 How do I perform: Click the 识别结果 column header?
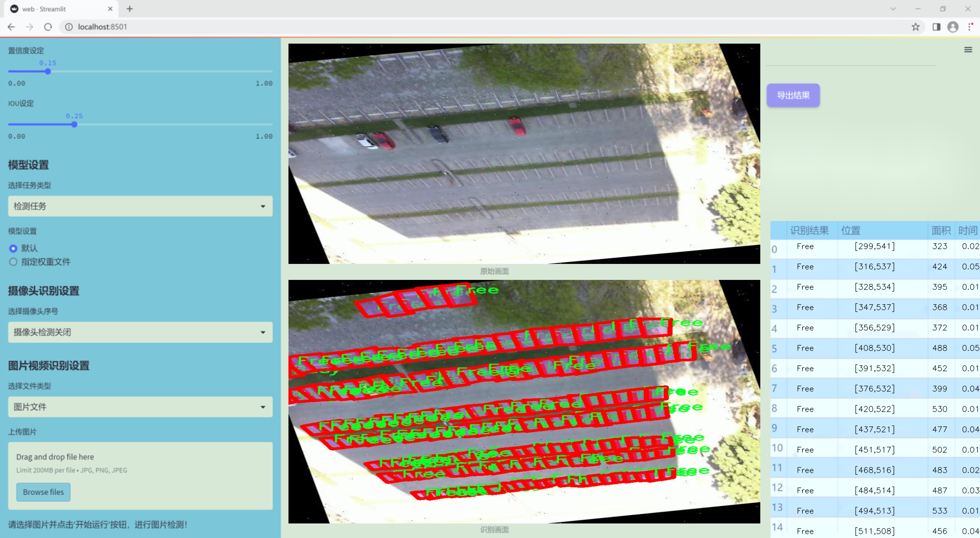click(x=809, y=230)
